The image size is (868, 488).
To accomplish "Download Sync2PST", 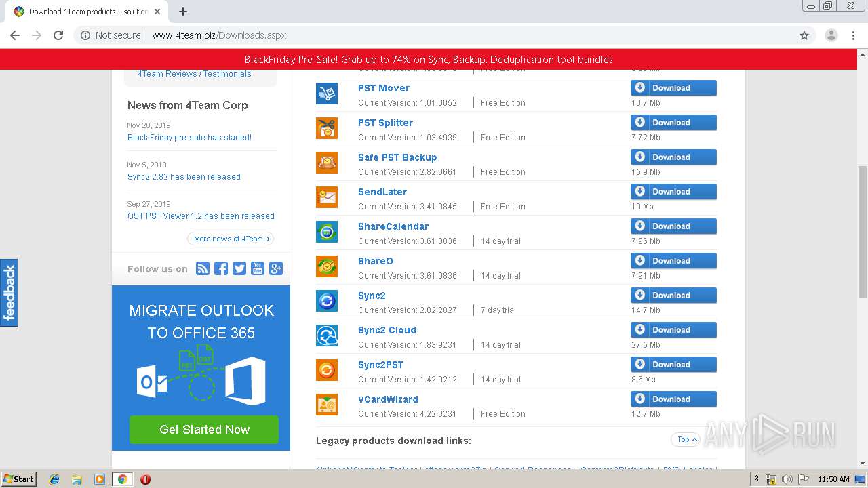I will (x=673, y=365).
